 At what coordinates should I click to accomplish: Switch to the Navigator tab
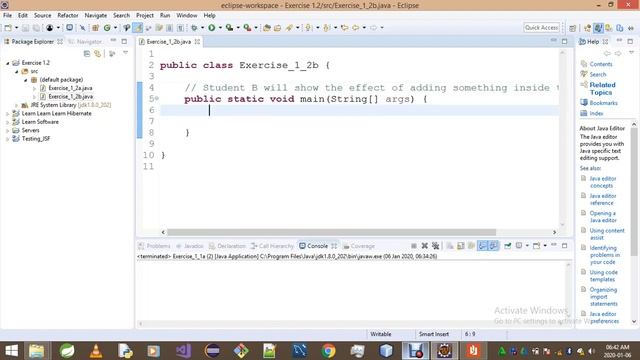(x=85, y=42)
